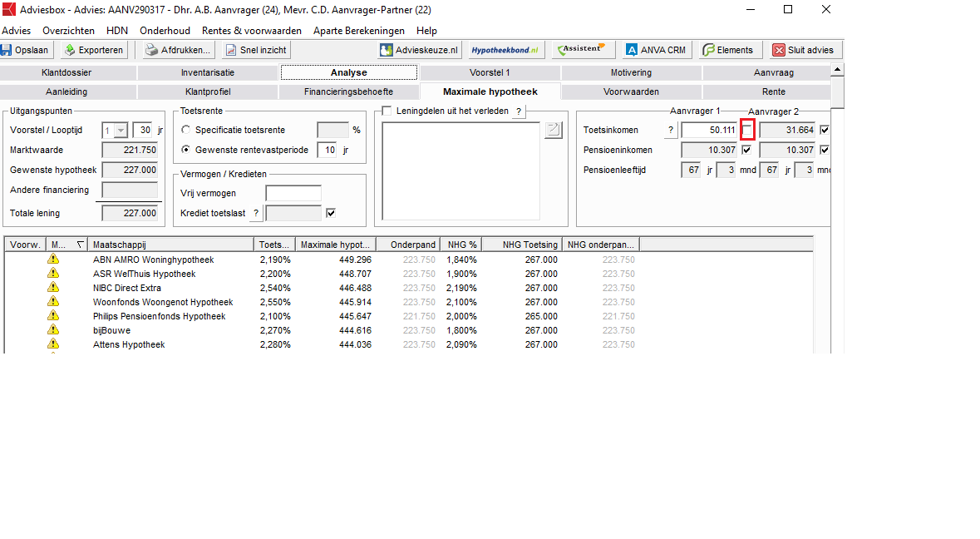Image resolution: width=980 pixels, height=539 pixels.
Task: Click help question mark next to Toetsinkomen
Action: (x=671, y=130)
